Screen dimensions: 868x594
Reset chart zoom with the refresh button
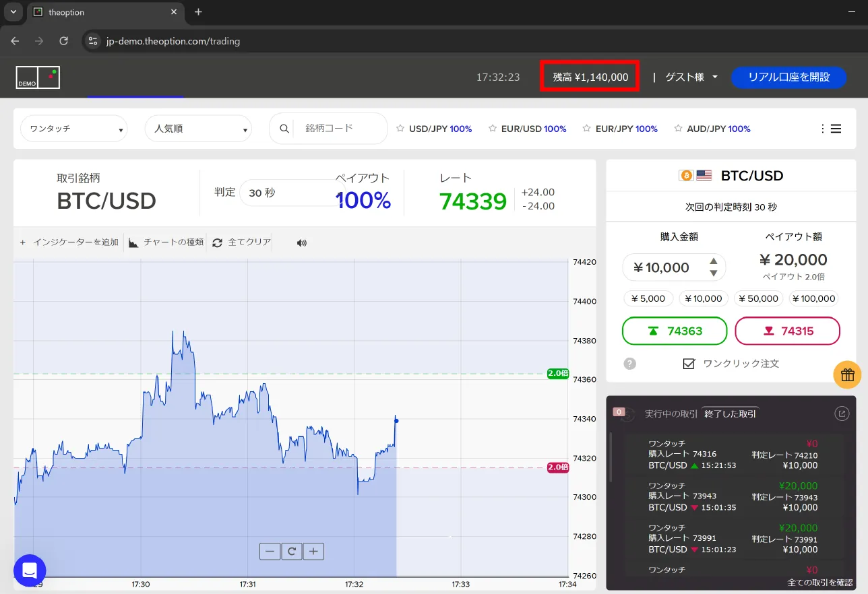coord(292,552)
